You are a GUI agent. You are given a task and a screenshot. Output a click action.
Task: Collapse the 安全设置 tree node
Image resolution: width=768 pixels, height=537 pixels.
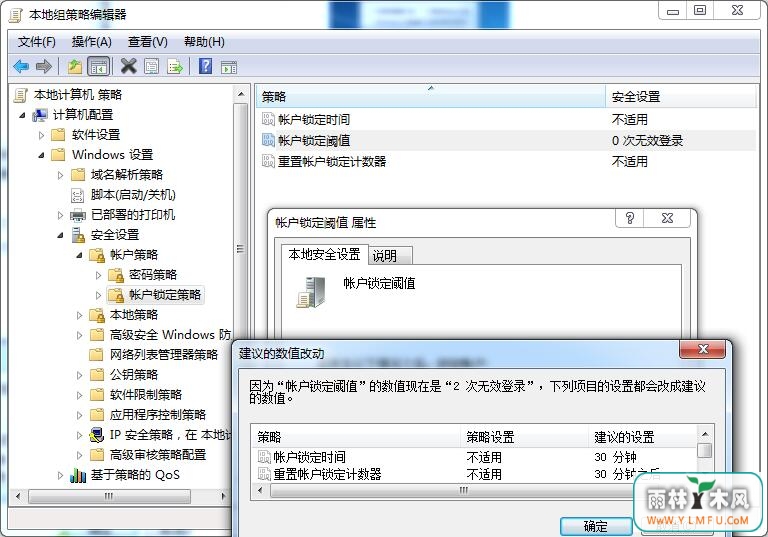coord(60,236)
